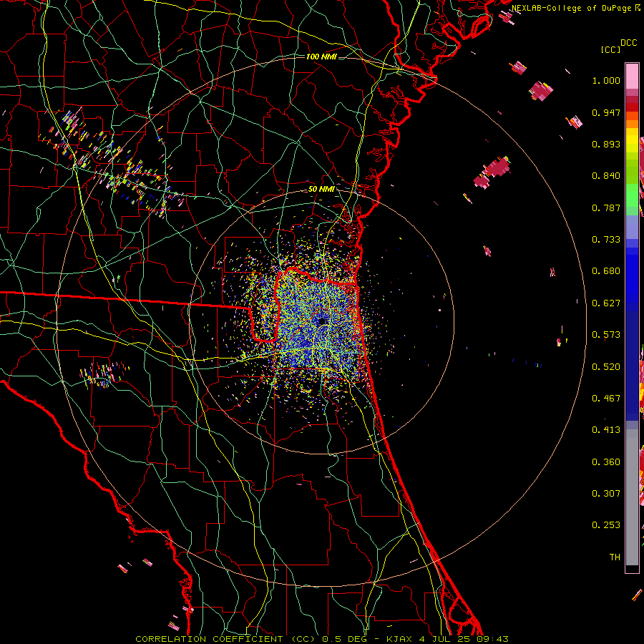Viewport: 644px width, 644px height.
Task: Click the black radar site dot at center
Action: click(x=321, y=321)
